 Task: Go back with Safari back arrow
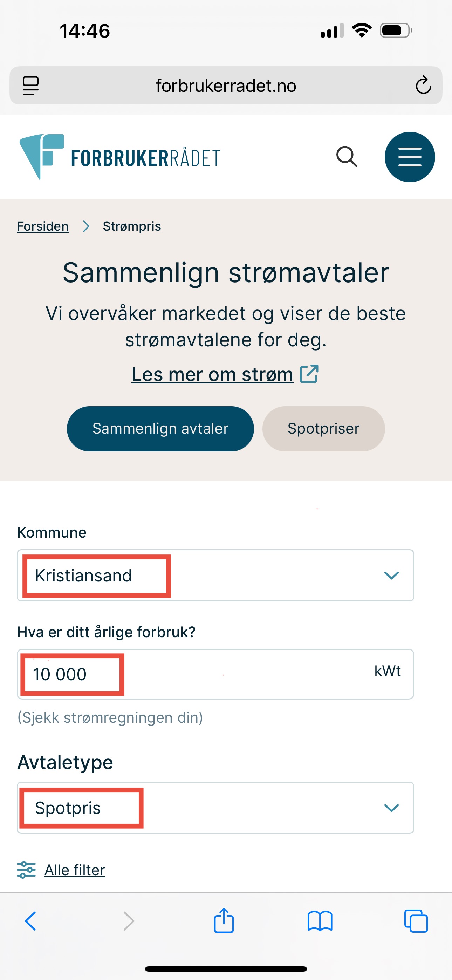coord(30,921)
